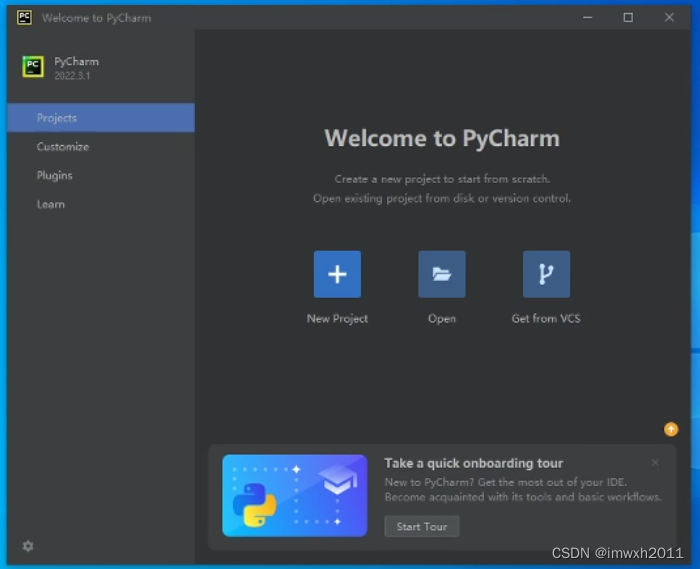
Task: Switch to the Customize tab
Action: [x=101, y=146]
